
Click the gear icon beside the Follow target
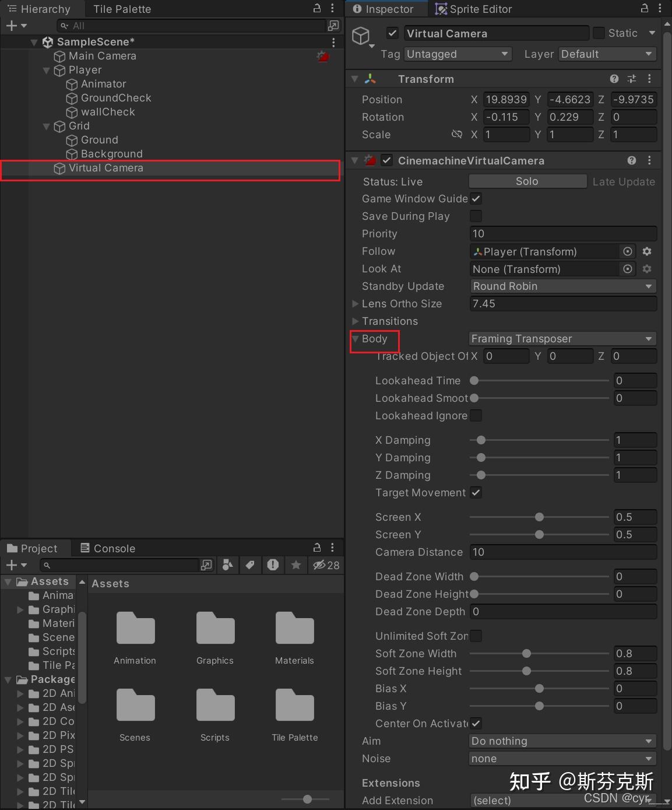tap(647, 251)
